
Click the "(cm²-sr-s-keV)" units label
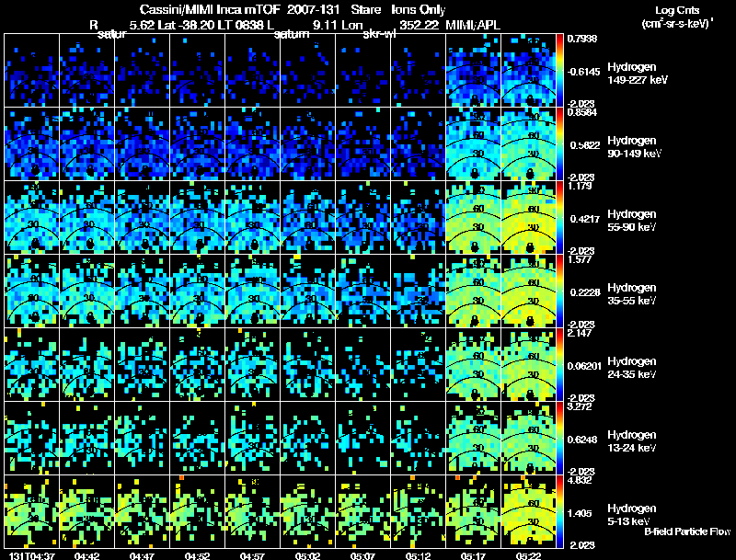coord(677,23)
